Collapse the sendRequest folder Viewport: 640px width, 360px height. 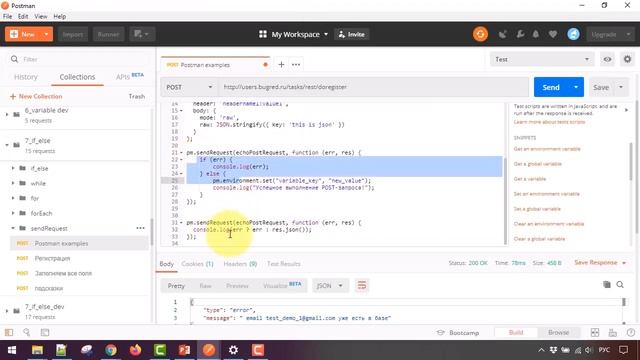point(13,228)
